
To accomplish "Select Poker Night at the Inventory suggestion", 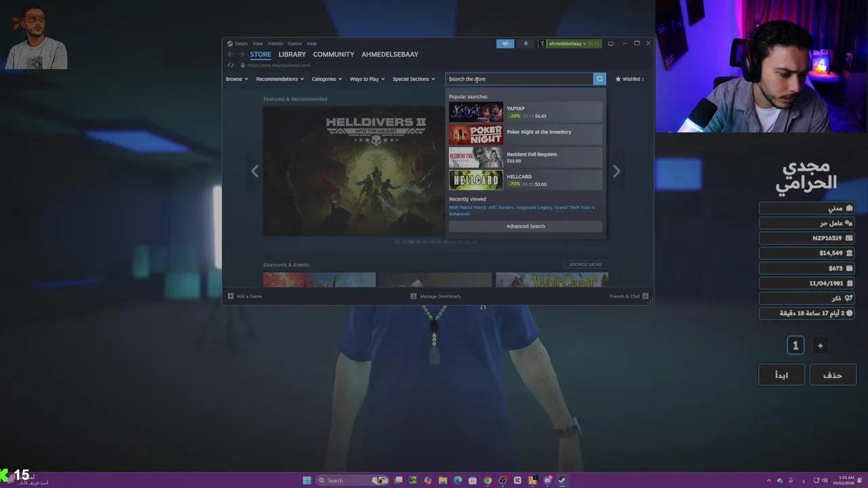I will coord(526,134).
